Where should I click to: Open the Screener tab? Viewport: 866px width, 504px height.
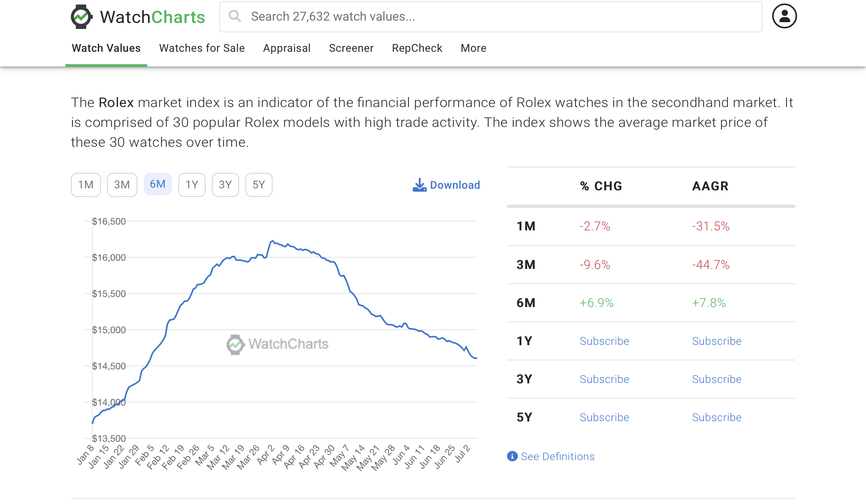[x=351, y=48]
